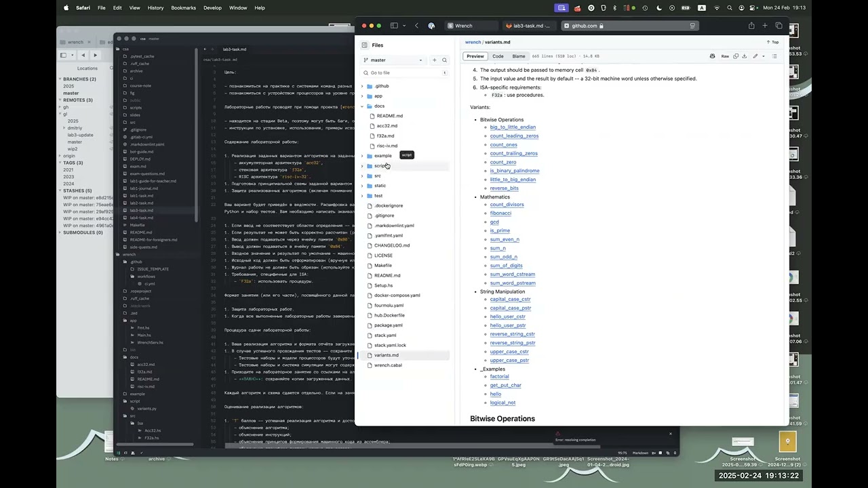Expand the src folder in GitHub tree

(361, 176)
